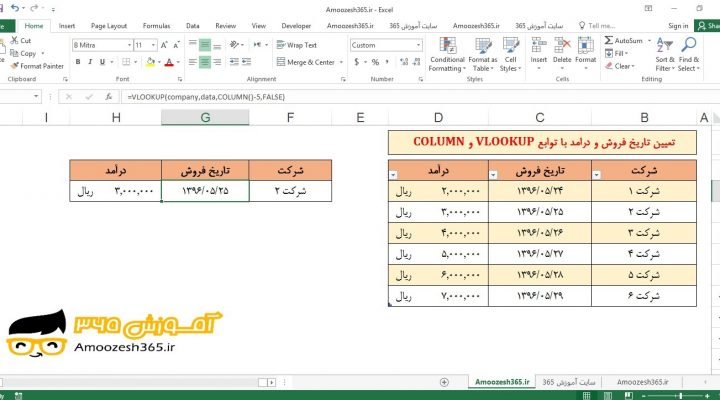
Task: Click Sign in link
Action: point(678,26)
